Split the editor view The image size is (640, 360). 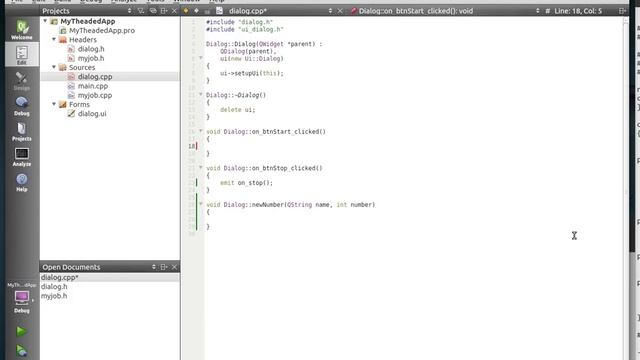[622, 11]
